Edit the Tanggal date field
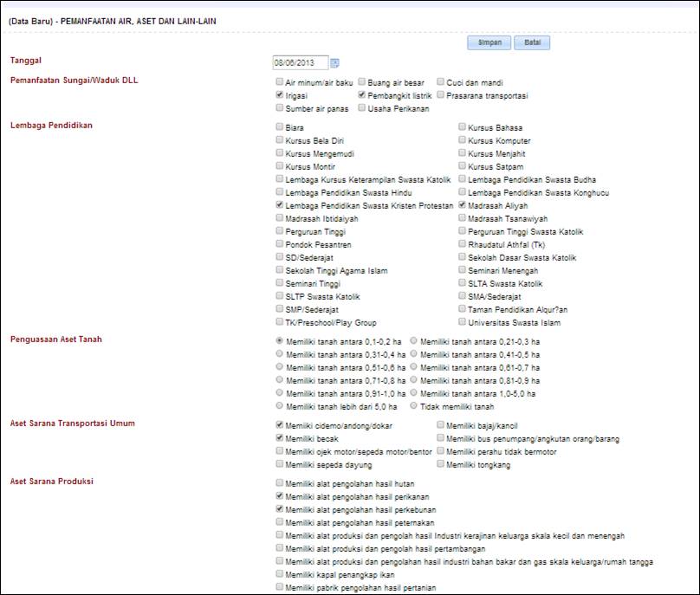This screenshot has height=595, width=700. [x=301, y=62]
